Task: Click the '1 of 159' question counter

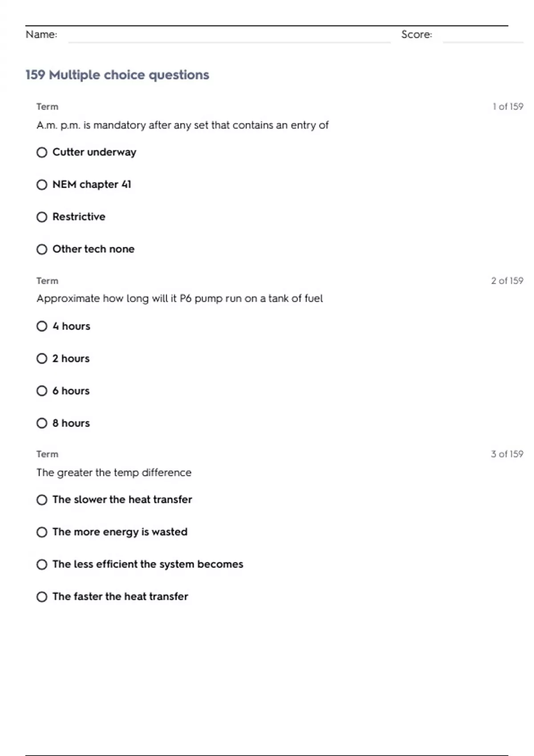Action: click(508, 107)
